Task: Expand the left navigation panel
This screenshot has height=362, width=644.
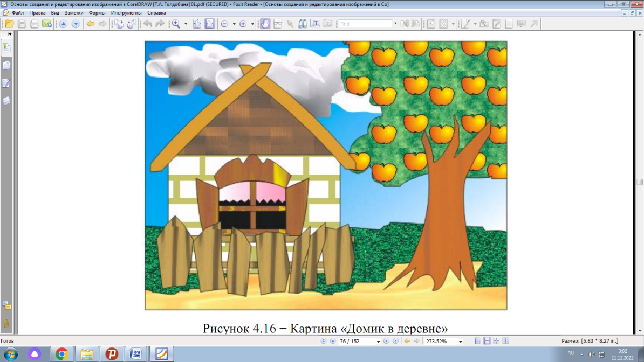Action: tap(10, 34)
